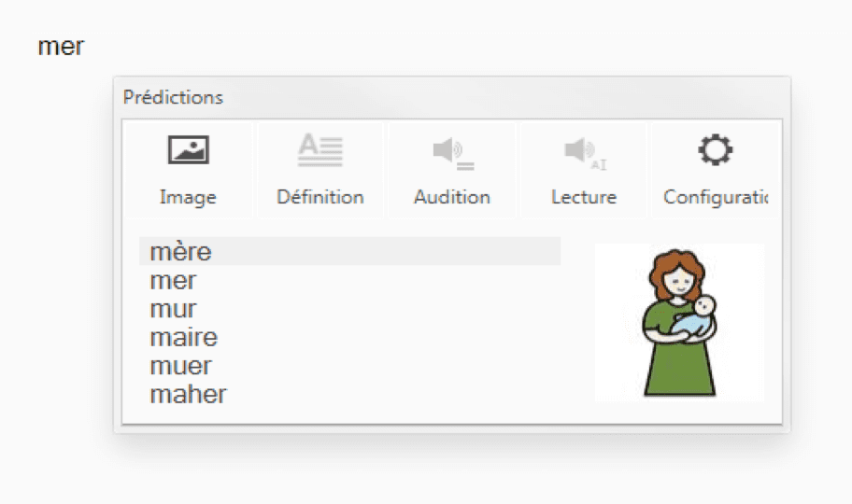Select the last prediction "maher"
This screenshot has width=852, height=504.
188,394
